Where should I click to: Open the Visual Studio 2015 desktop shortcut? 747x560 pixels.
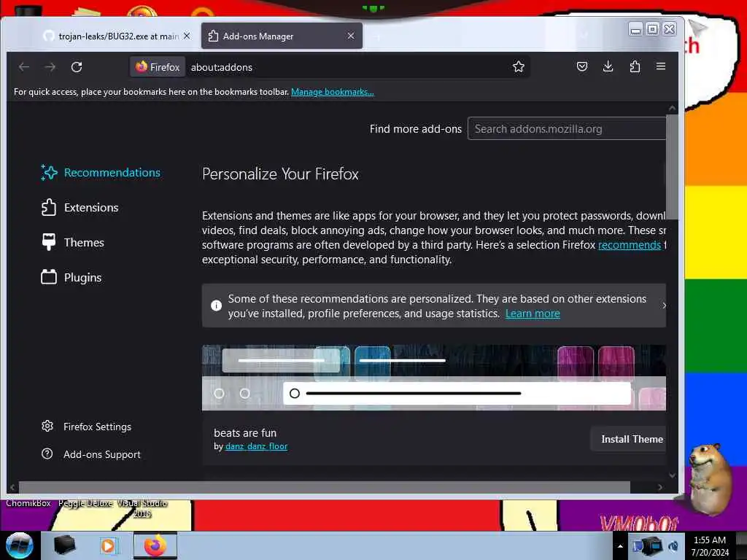(142, 508)
